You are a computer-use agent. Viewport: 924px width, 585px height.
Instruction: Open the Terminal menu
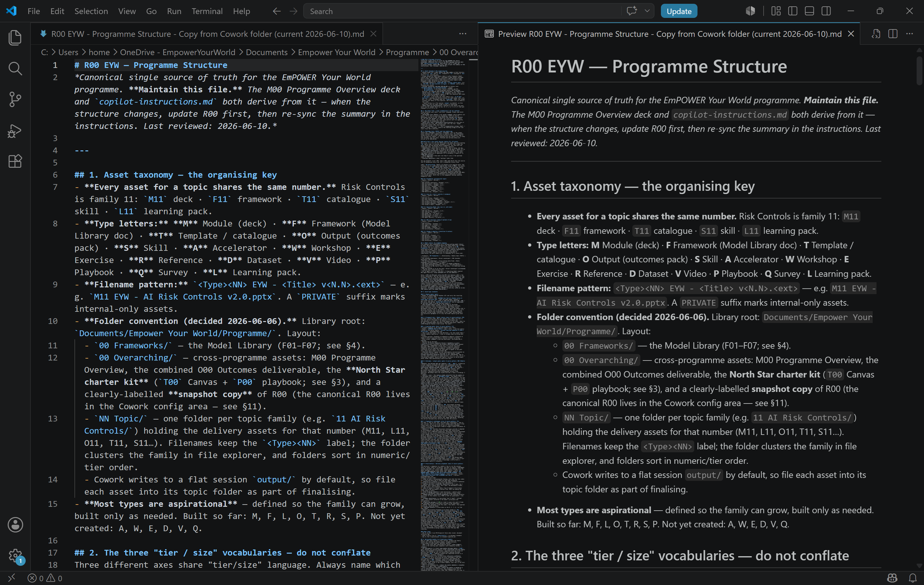207,11
